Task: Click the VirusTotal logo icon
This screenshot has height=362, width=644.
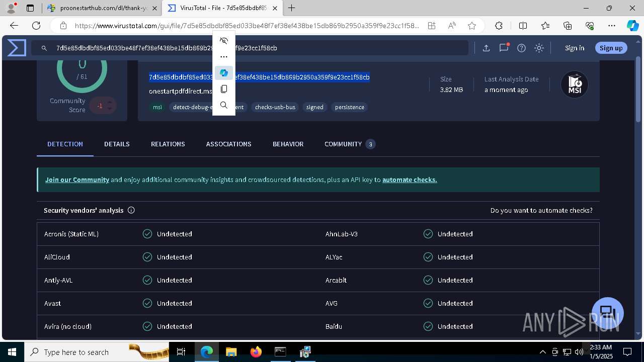Action: coord(17,48)
